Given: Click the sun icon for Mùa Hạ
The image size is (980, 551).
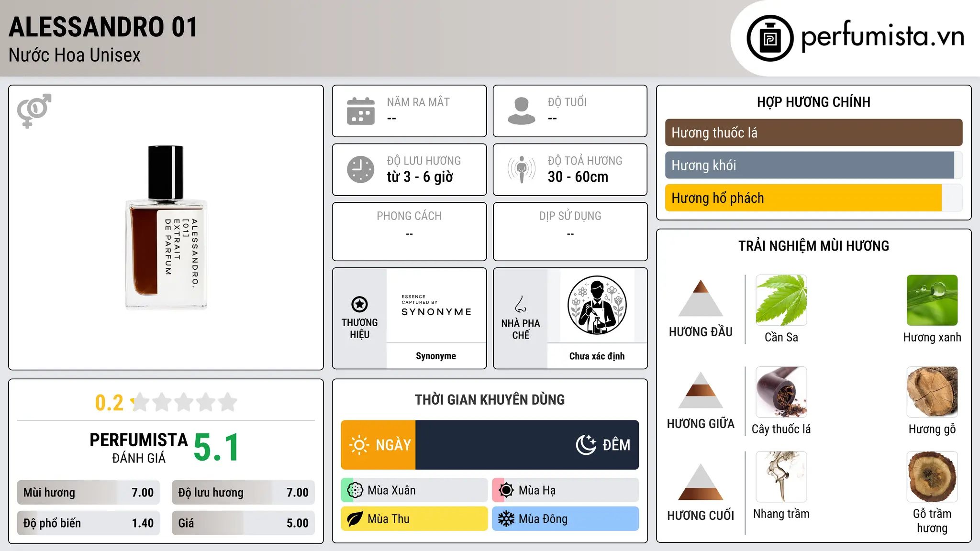Looking at the screenshot, I should click(506, 490).
